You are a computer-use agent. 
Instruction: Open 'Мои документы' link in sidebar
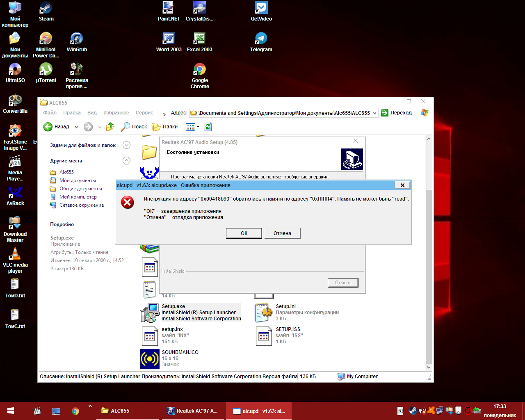[x=78, y=180]
